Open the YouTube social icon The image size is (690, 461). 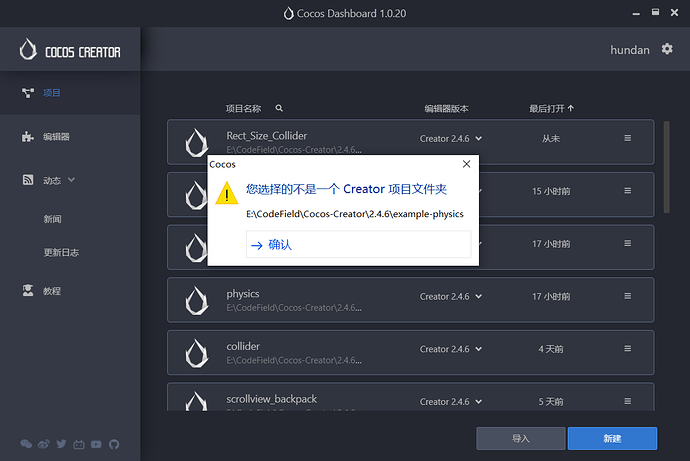tap(96, 444)
